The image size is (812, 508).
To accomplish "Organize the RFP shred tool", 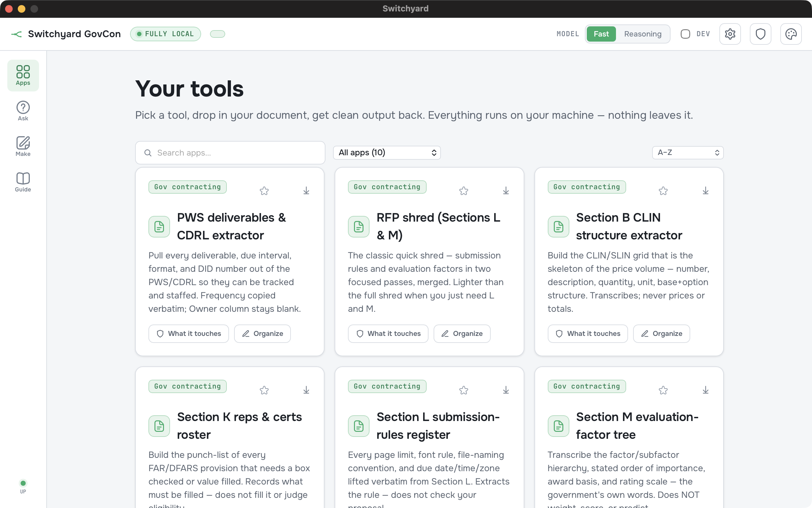I will pos(462,334).
